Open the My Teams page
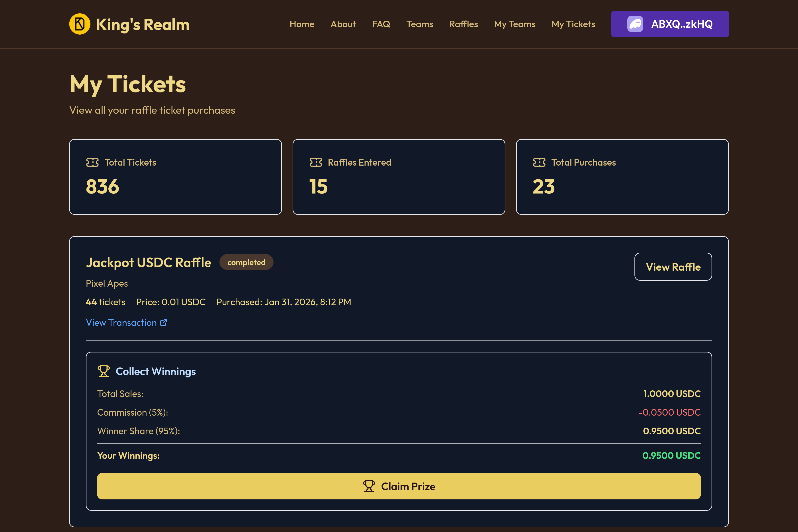This screenshot has width=798, height=532. pyautogui.click(x=514, y=24)
